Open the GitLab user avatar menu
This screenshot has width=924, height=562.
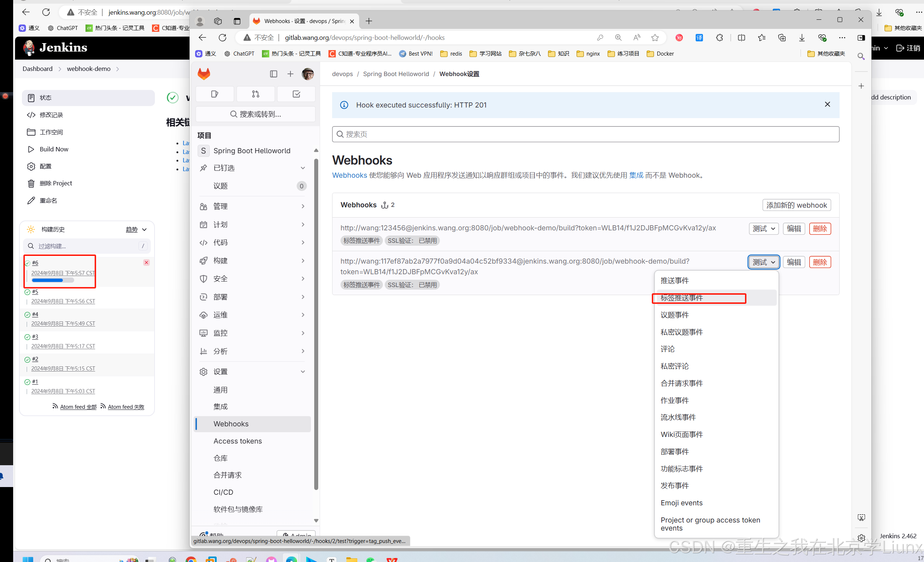pos(308,74)
